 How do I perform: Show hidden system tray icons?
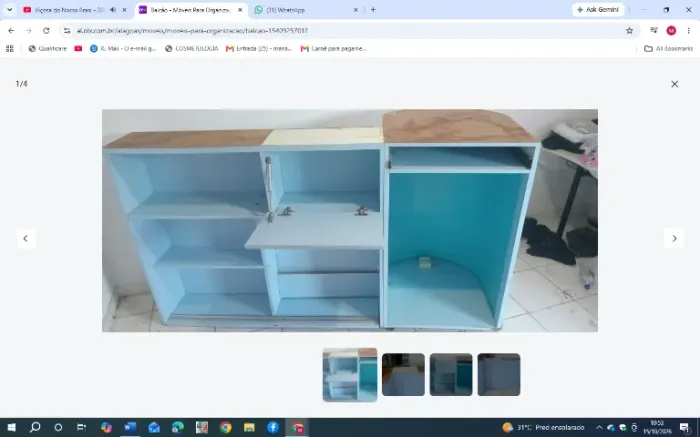pos(599,427)
